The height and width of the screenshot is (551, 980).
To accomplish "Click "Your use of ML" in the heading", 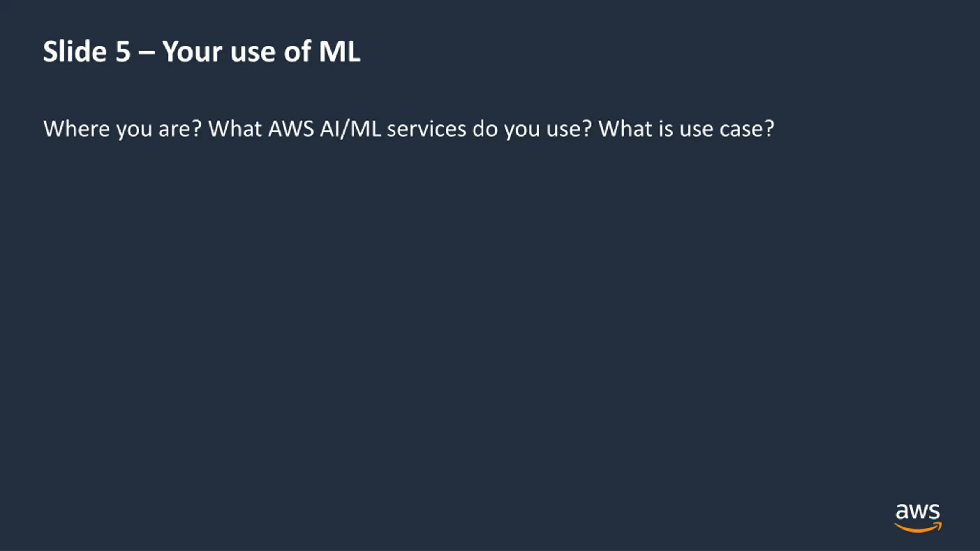I will [261, 51].
